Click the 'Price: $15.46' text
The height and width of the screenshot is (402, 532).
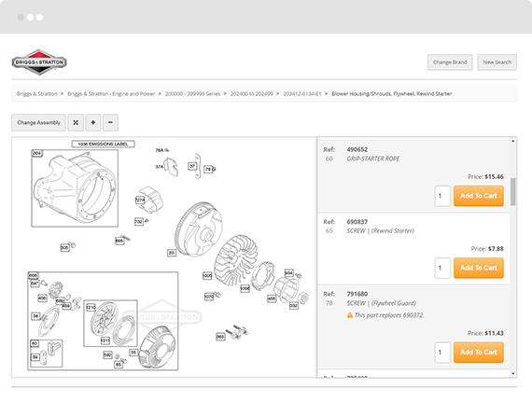coord(485,176)
